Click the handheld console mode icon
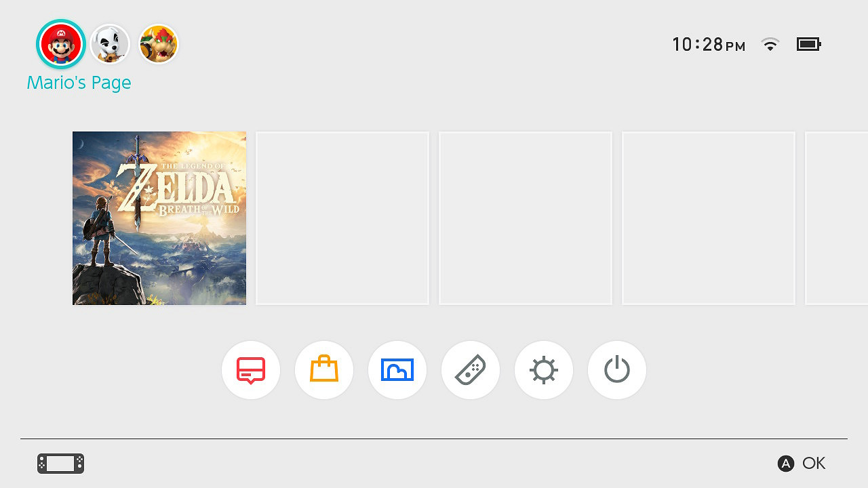This screenshot has height=488, width=868. pos(61,464)
